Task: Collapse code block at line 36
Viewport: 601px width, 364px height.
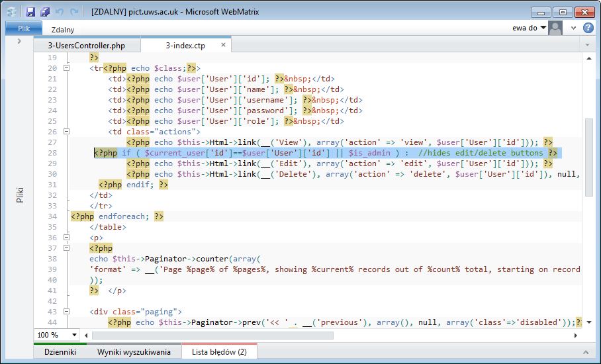Action: coord(66,237)
